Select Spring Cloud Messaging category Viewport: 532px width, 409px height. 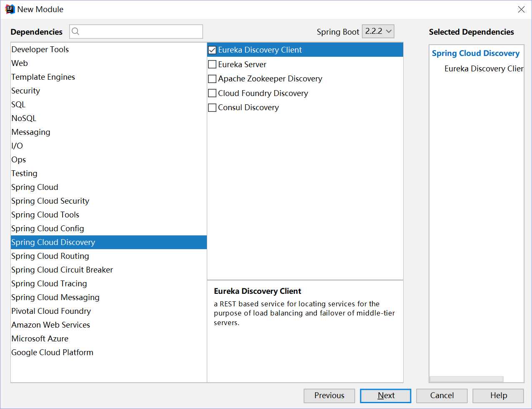coord(109,297)
